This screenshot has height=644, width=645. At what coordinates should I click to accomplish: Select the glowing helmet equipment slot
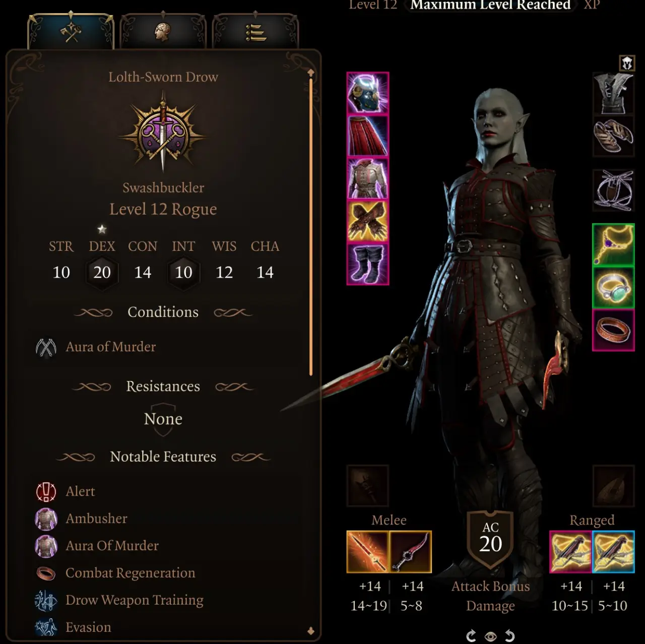tap(368, 93)
